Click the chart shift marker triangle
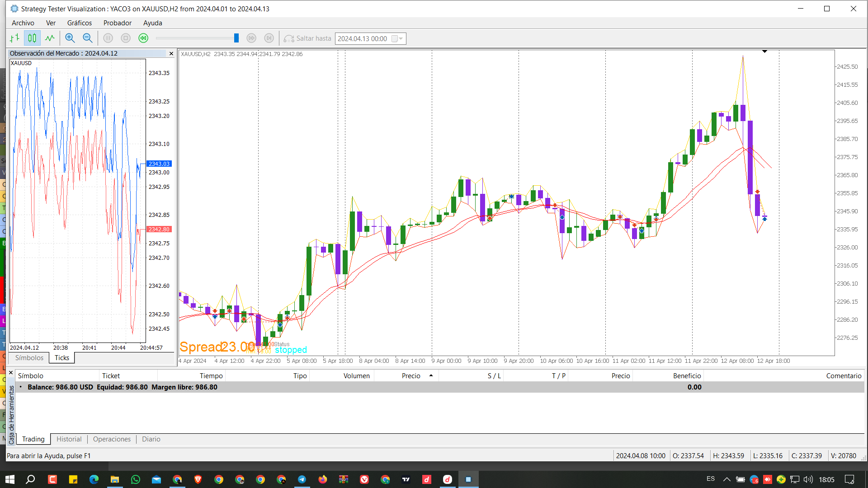The width and height of the screenshot is (868, 488). 764,52
